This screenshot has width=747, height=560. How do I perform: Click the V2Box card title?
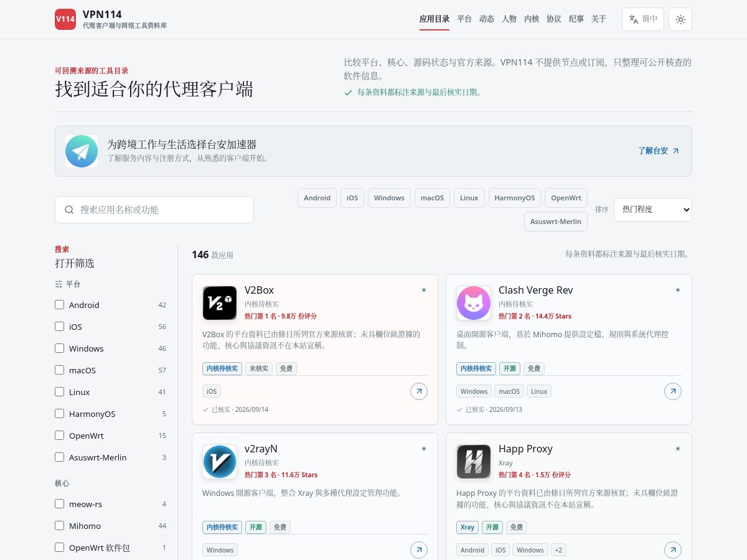pyautogui.click(x=259, y=291)
